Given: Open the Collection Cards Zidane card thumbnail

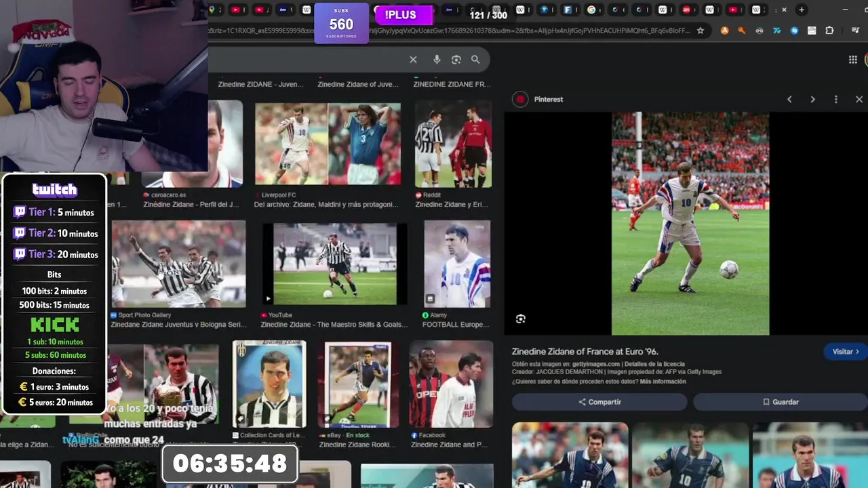Looking at the screenshot, I should pyautogui.click(x=269, y=384).
